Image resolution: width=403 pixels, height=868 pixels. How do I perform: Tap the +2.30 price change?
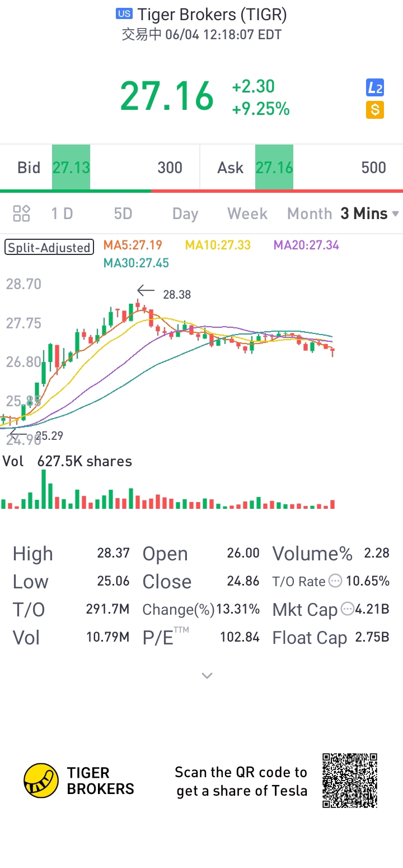point(254,86)
